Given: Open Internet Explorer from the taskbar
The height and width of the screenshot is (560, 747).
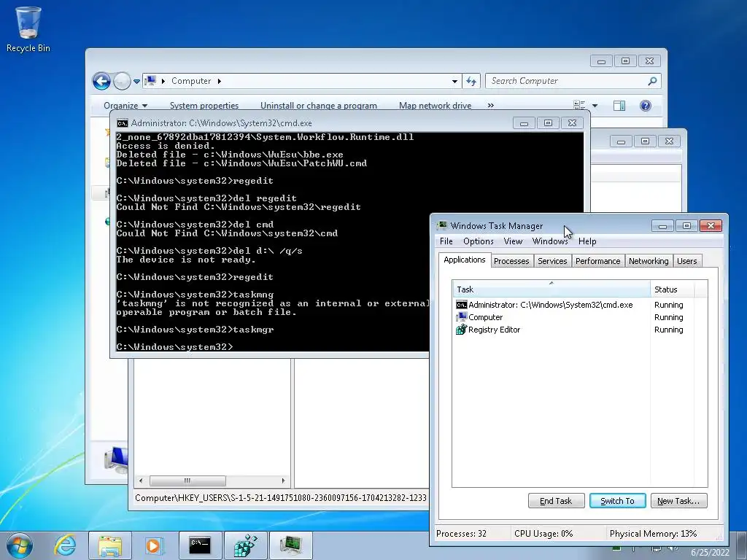Looking at the screenshot, I should point(65,545).
